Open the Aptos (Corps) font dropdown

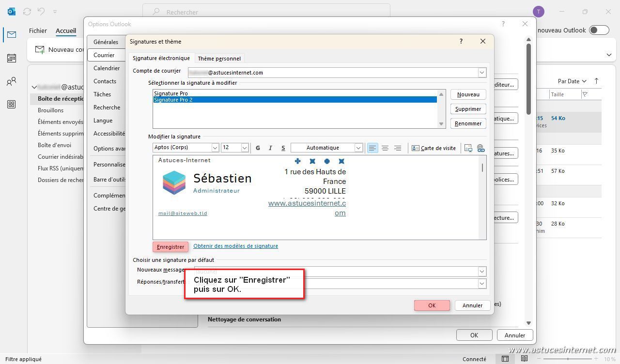(215, 148)
